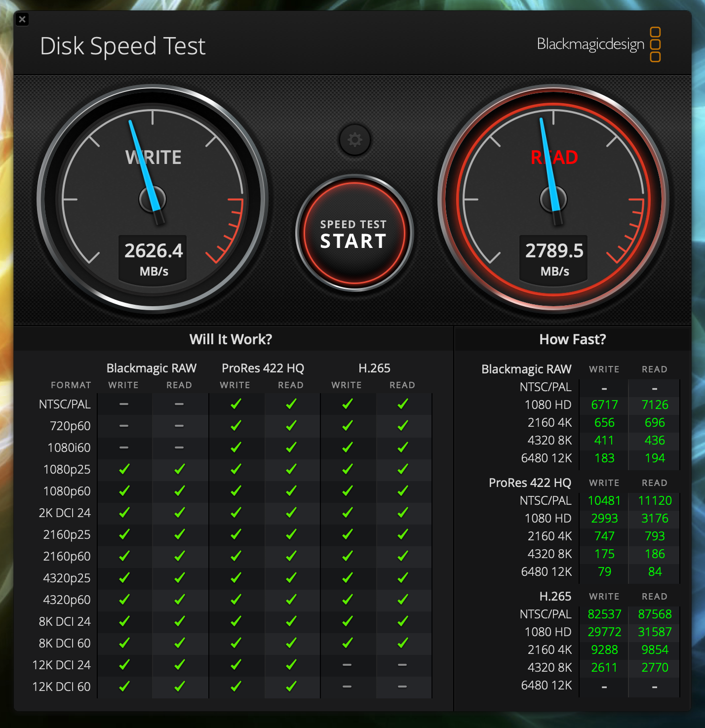Click the Blackmagicdesign logo
This screenshot has width=705, height=728.
(598, 44)
